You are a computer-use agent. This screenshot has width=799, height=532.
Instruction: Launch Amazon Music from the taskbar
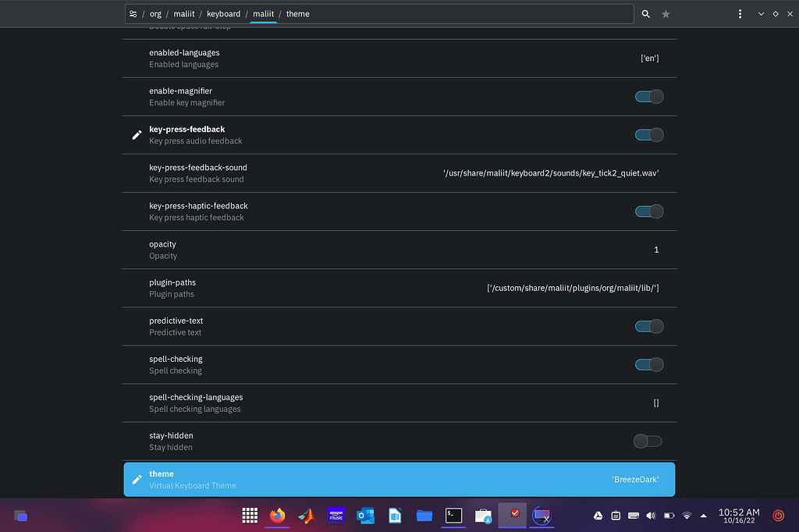(x=336, y=516)
